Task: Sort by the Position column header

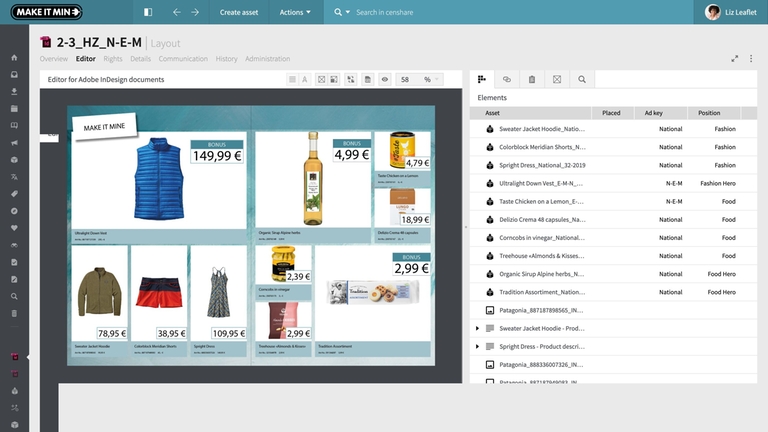Action: [x=714, y=113]
